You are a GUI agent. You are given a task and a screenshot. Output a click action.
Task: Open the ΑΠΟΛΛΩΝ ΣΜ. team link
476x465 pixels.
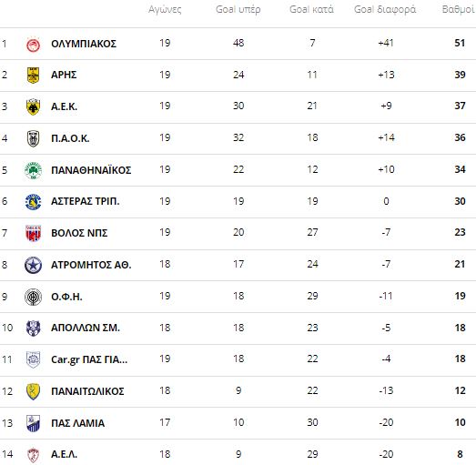pyautogui.click(x=86, y=328)
